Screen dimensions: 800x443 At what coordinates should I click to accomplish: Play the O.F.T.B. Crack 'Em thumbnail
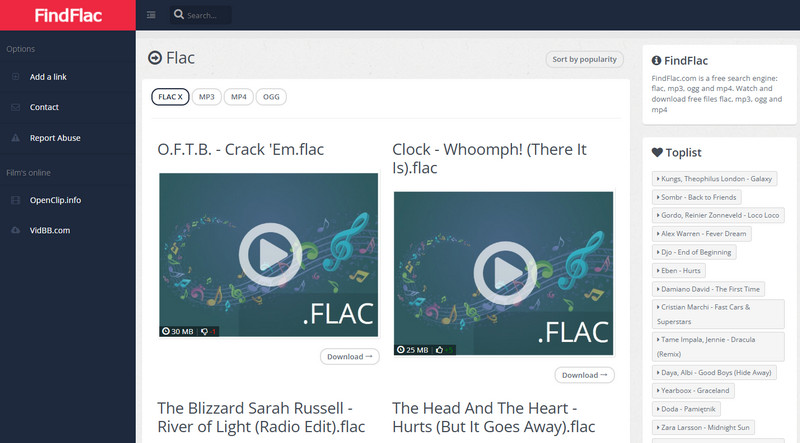click(268, 255)
